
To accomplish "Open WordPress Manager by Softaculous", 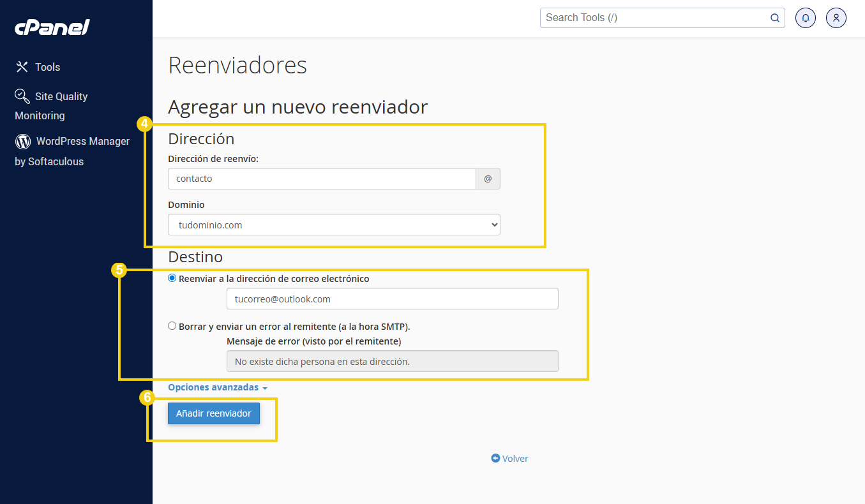I will click(82, 142).
